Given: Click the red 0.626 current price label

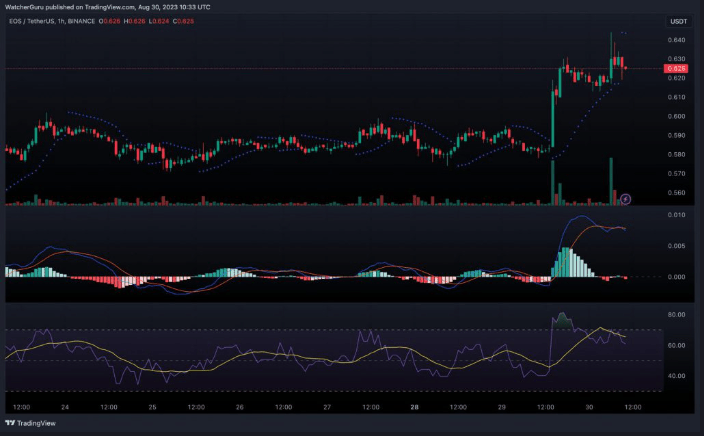Looking at the screenshot, I should pos(676,69).
